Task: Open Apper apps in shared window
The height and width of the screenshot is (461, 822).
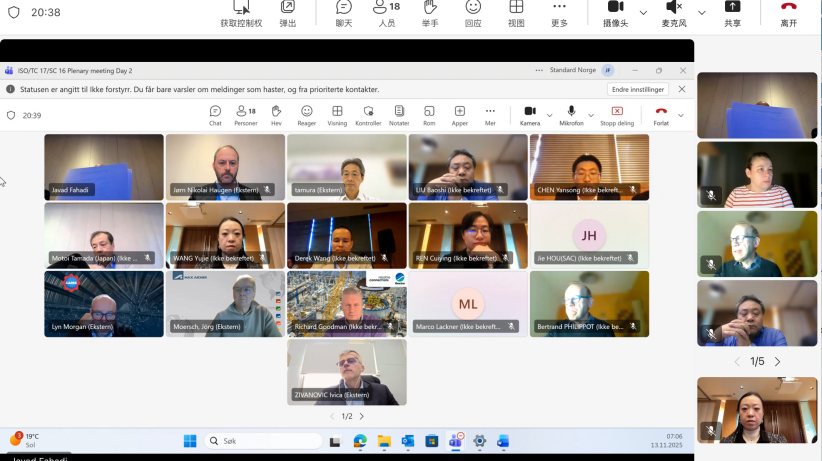Action: pyautogui.click(x=460, y=115)
